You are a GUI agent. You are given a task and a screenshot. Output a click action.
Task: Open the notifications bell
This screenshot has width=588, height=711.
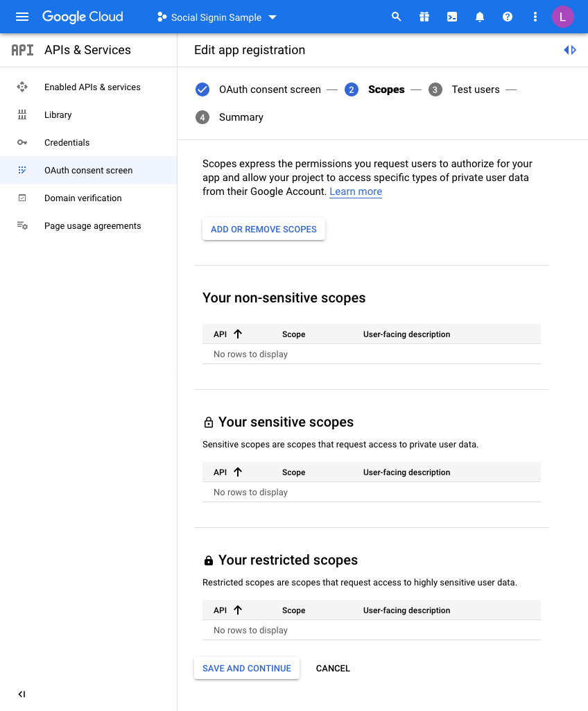pos(479,16)
